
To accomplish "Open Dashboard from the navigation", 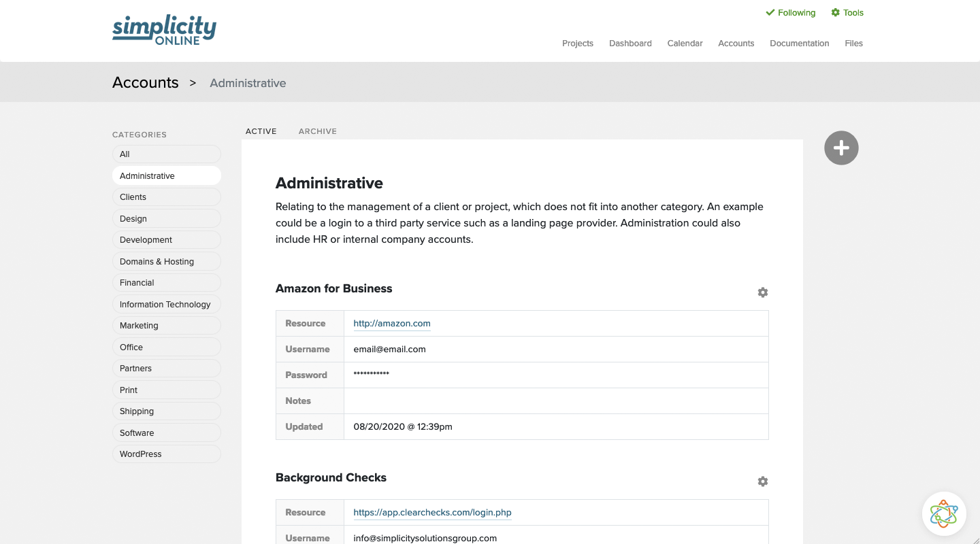I will tap(630, 44).
